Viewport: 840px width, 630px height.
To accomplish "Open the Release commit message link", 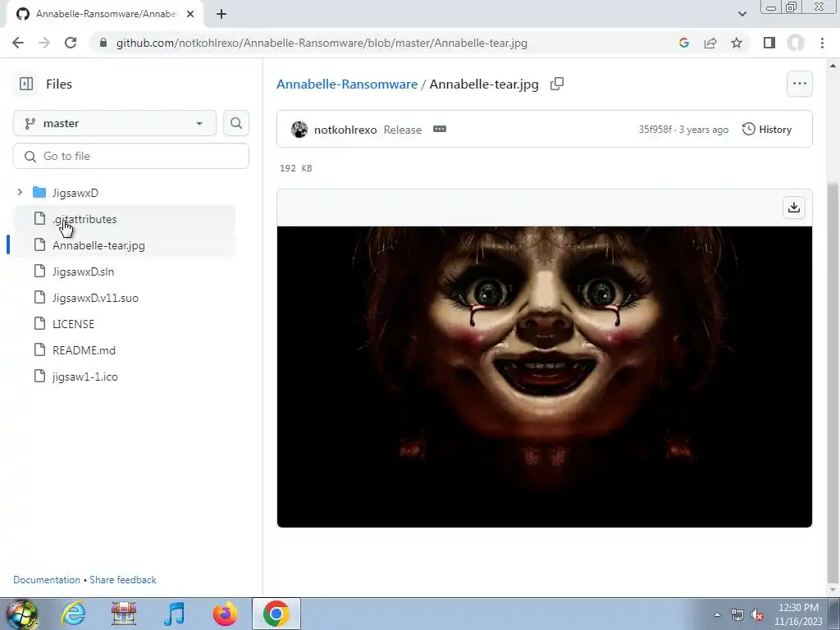I will click(402, 130).
